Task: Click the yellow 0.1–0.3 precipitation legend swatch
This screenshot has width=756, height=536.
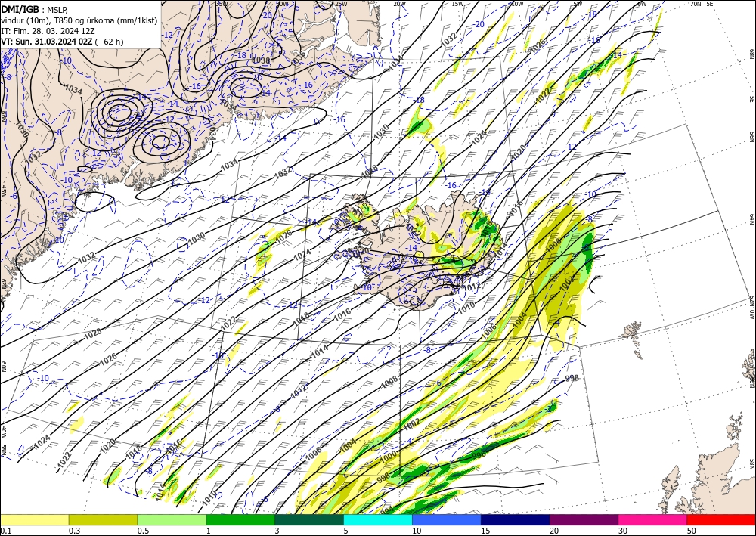Action: pos(34,519)
